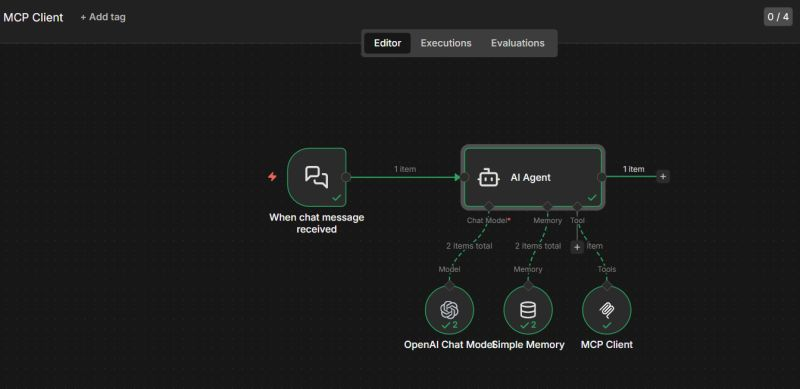
Task: Switch to the Executions tab
Action: 446,43
